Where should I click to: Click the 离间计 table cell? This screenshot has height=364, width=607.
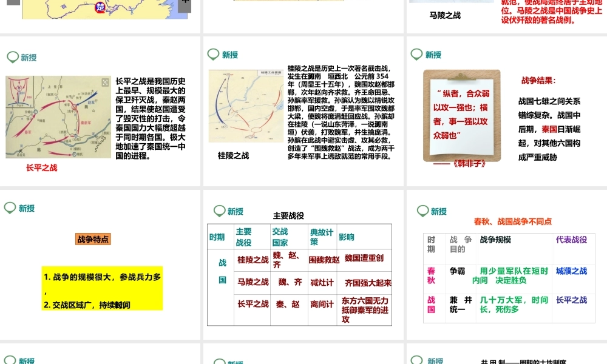click(322, 305)
